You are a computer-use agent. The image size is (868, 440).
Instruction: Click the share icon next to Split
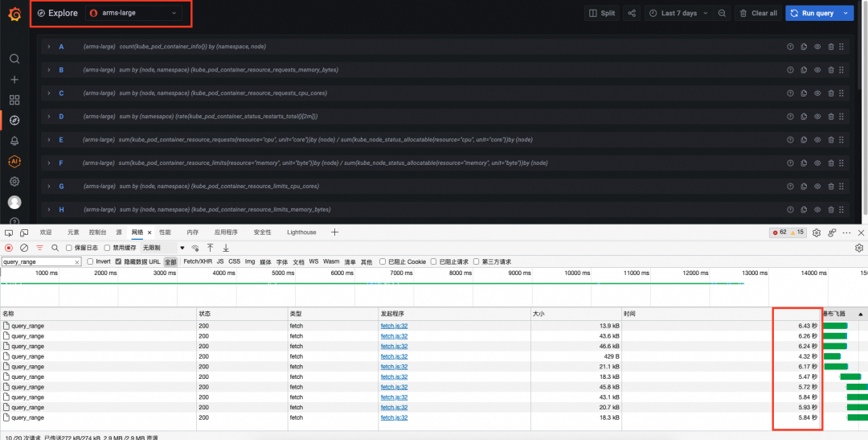pyautogui.click(x=632, y=14)
